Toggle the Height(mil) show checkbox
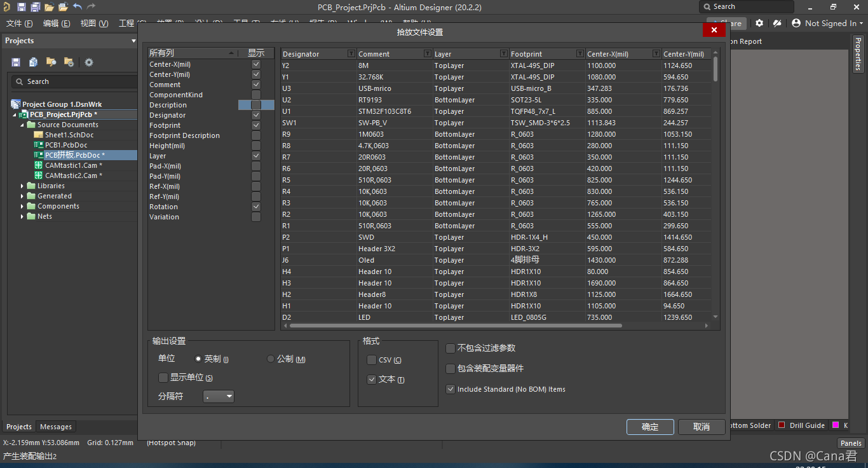Screen dimensions: 868x468 tap(256, 146)
